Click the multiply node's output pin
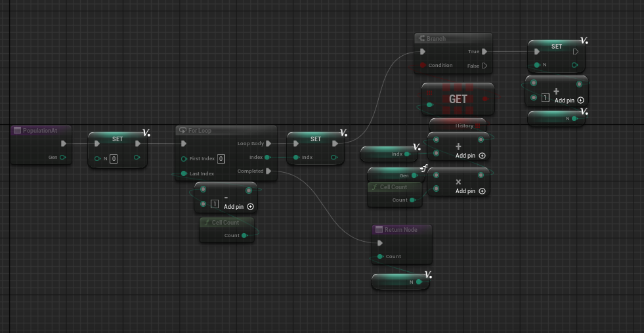 click(481, 175)
